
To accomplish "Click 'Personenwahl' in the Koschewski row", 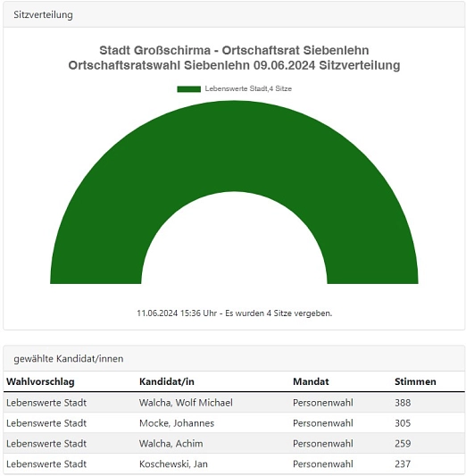I will (323, 463).
